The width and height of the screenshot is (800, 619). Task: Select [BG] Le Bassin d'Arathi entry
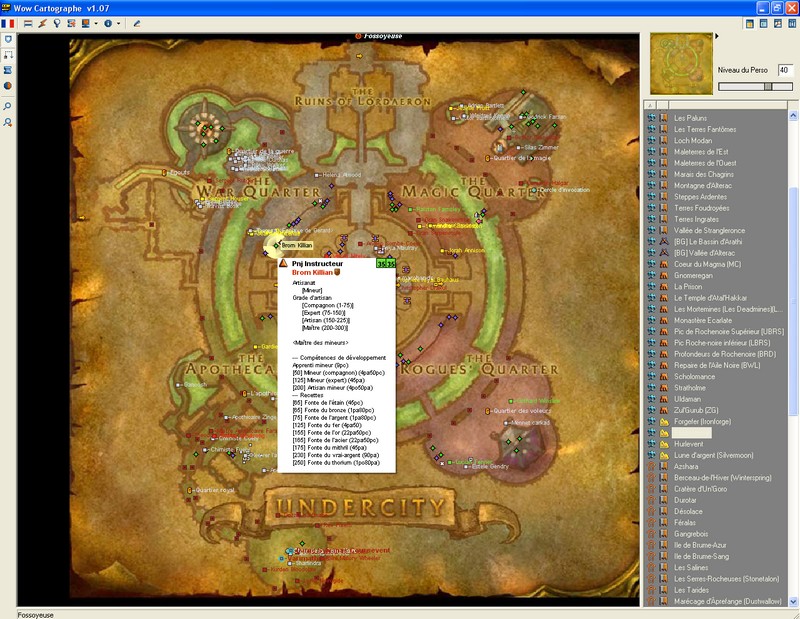coord(708,241)
